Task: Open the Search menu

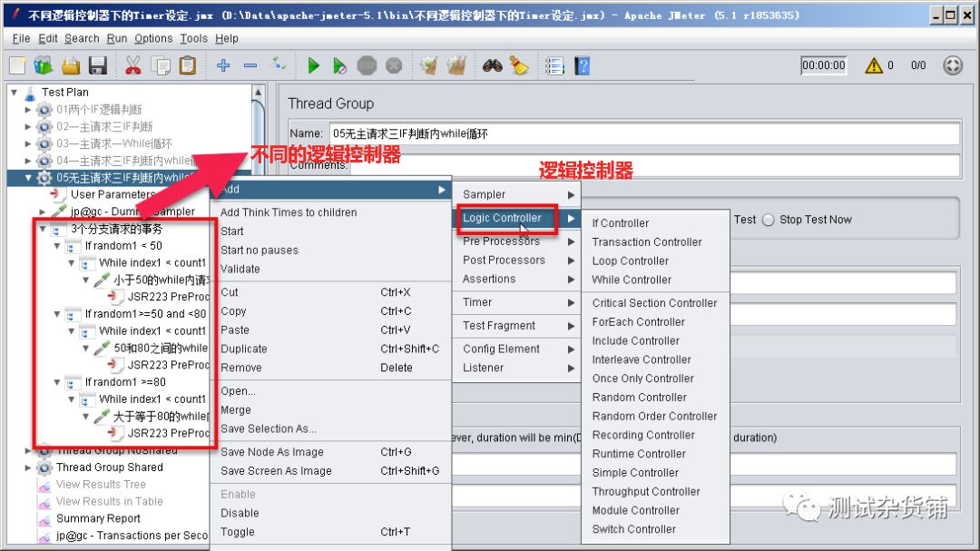Action: pyautogui.click(x=82, y=38)
